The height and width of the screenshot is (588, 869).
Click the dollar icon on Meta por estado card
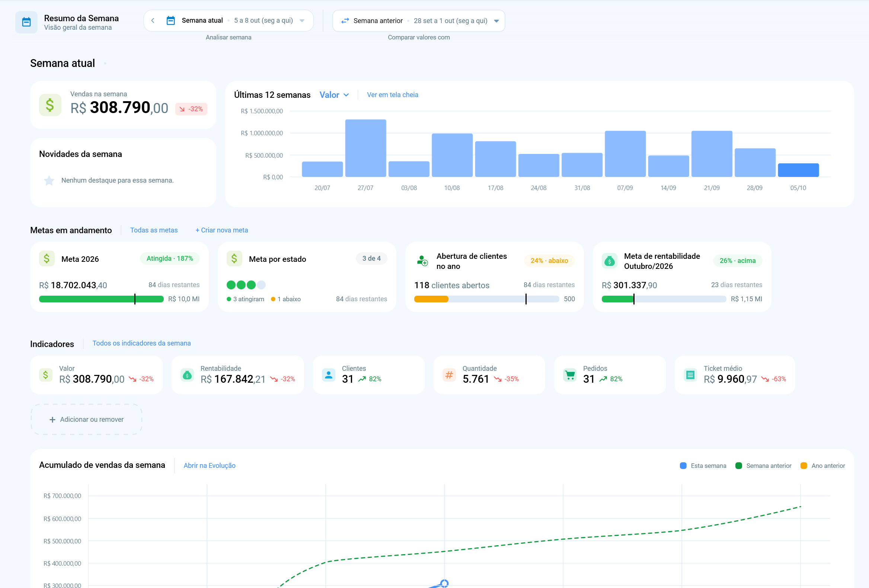[234, 258]
